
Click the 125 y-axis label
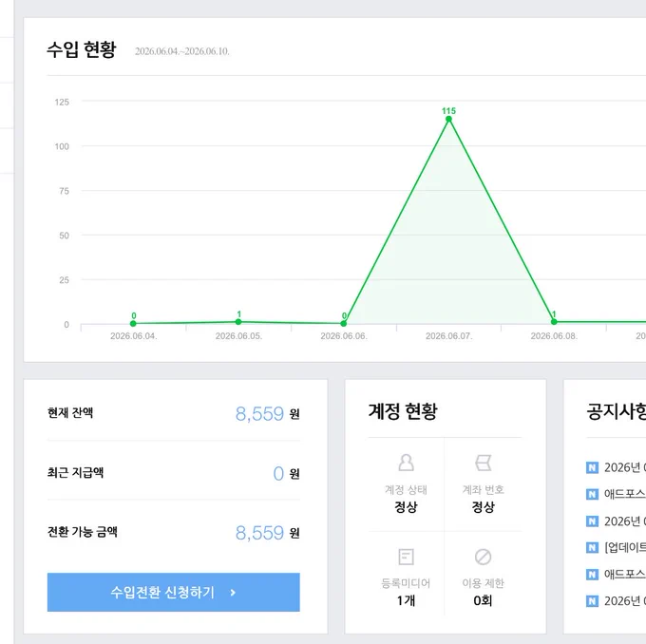click(x=62, y=102)
